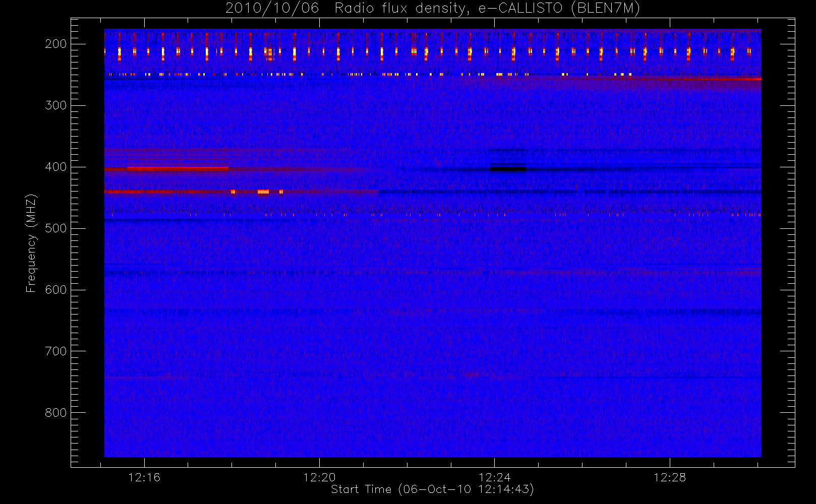Image resolution: width=816 pixels, height=504 pixels.
Task: Click the 'Start Time (06-Oct-10 12:14:43)' label
Action: (x=432, y=489)
